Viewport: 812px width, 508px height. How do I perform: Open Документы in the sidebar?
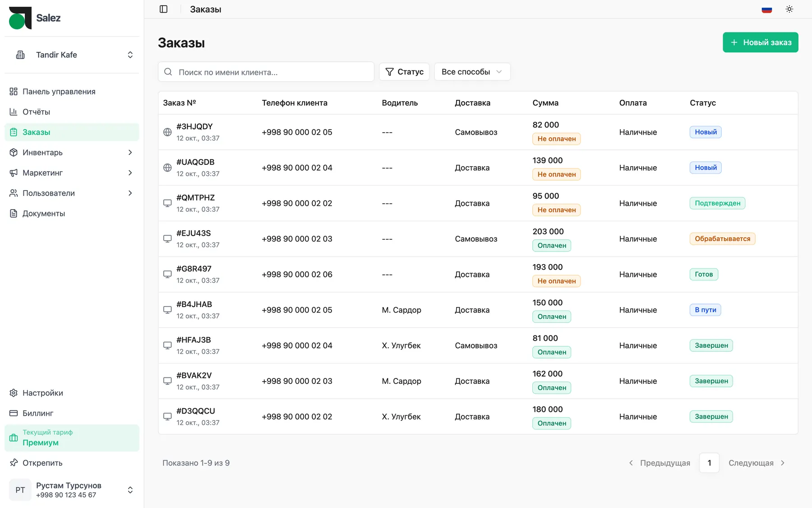pyautogui.click(x=72, y=214)
